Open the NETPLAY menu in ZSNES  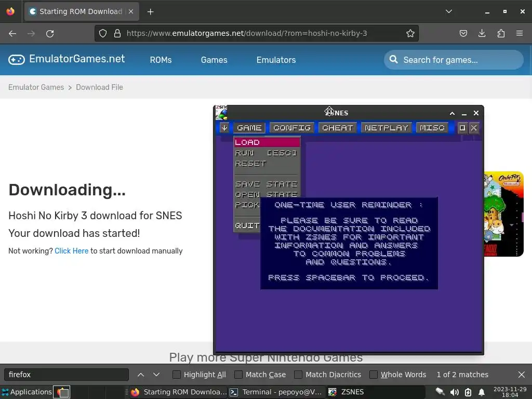point(387,128)
